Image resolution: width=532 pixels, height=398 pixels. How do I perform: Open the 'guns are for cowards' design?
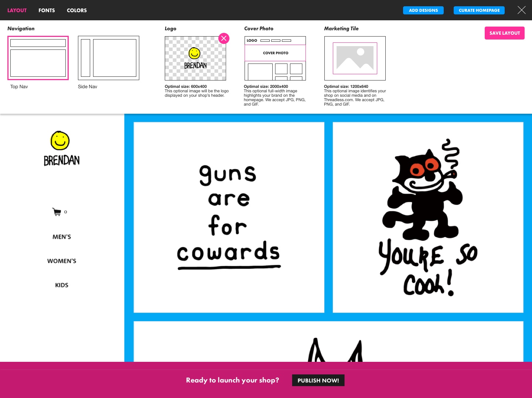[229, 217]
